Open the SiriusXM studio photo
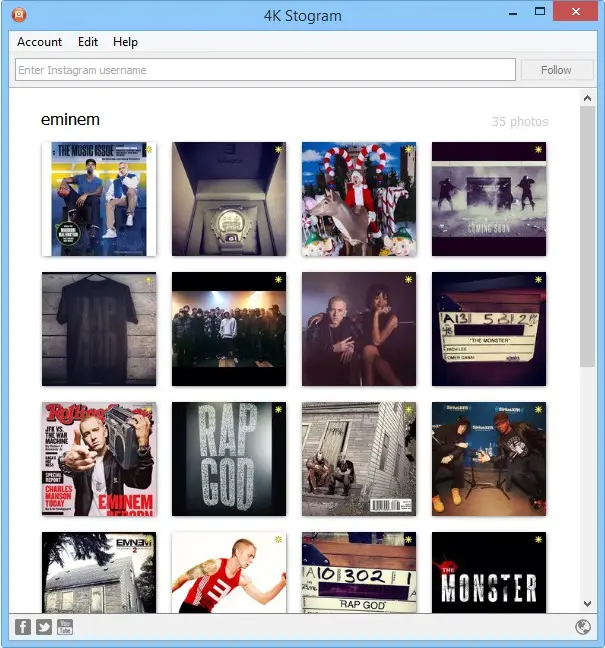605x648 pixels. coord(489,459)
